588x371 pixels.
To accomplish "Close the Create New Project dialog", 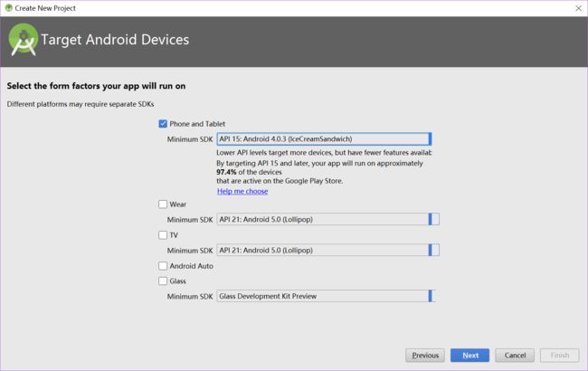I will 578,8.
